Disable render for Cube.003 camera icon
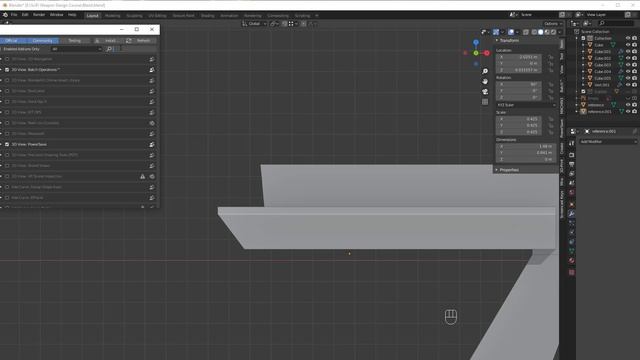Viewport: 640px width, 360px height. [635, 65]
